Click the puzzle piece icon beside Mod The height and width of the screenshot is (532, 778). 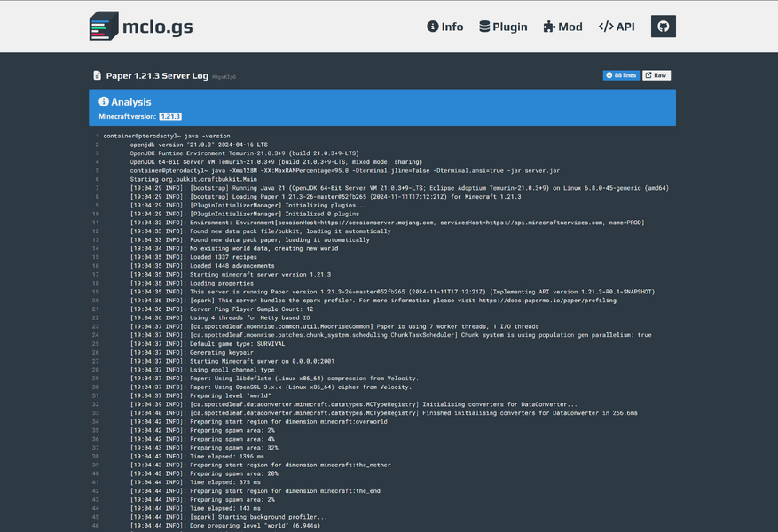coord(551,27)
